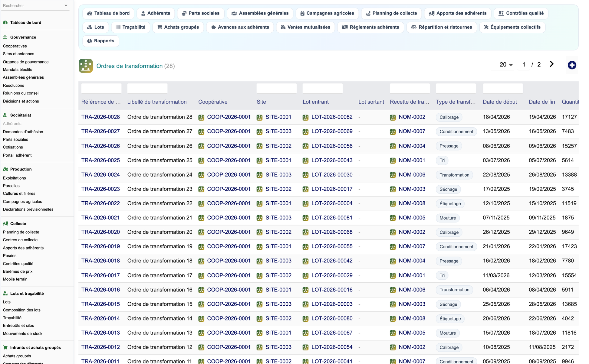Open COOP-2026-0001 in row TRA-2026-0019
The height and width of the screenshot is (364, 589).
[229, 246]
